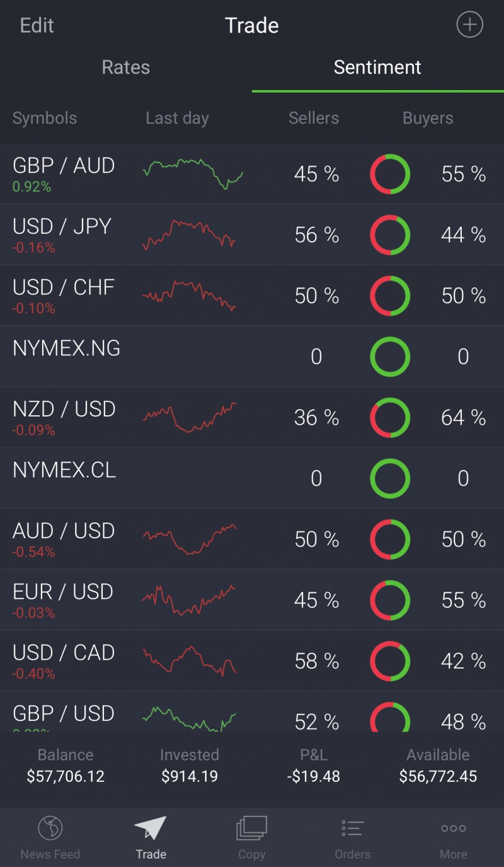504x867 pixels.
Task: Open the Orders list icon
Action: pyautogui.click(x=352, y=828)
